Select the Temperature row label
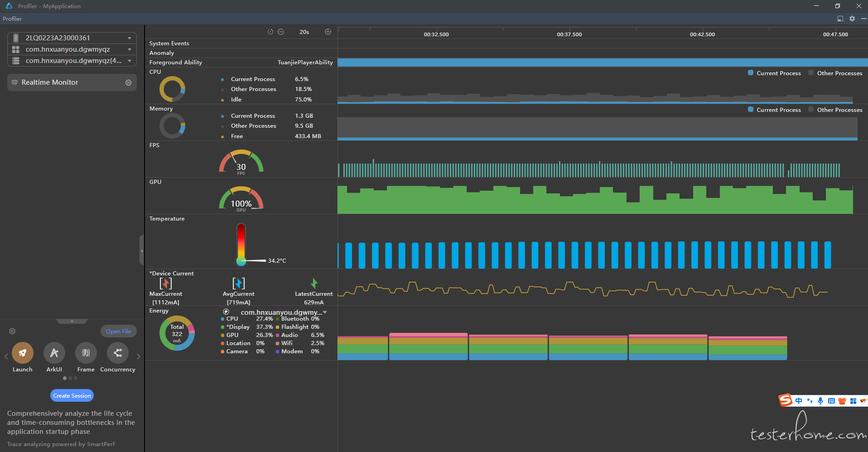Viewport: 868px width, 452px height. [x=167, y=218]
